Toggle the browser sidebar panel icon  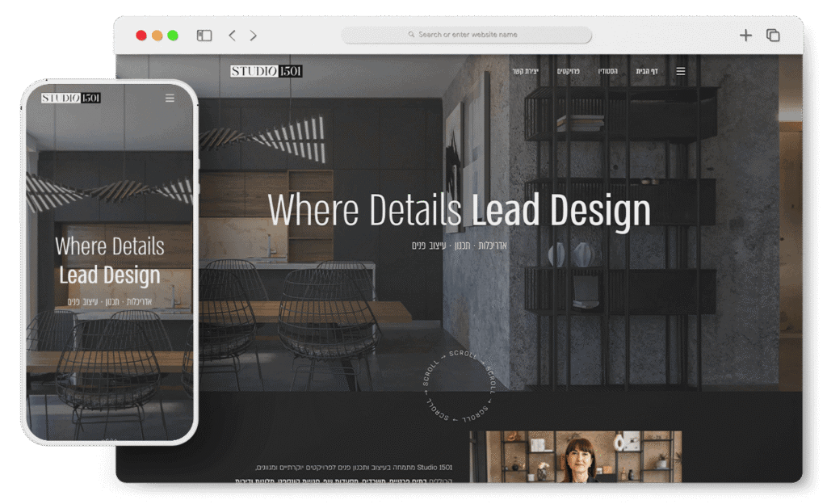204,36
